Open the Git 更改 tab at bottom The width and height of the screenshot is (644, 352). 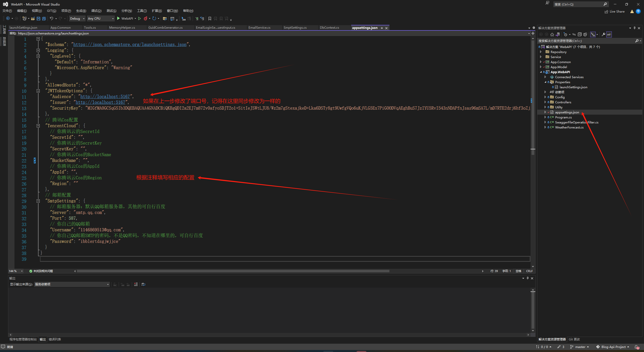574,339
